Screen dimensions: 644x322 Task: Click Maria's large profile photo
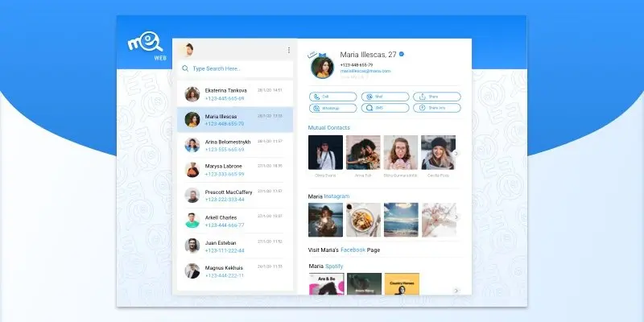[x=323, y=67]
